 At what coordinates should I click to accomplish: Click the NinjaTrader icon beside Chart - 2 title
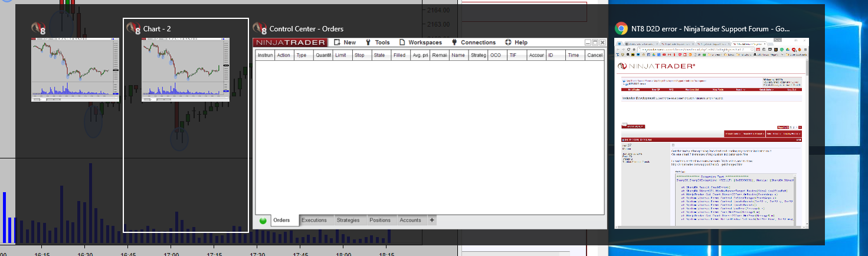[x=133, y=28]
